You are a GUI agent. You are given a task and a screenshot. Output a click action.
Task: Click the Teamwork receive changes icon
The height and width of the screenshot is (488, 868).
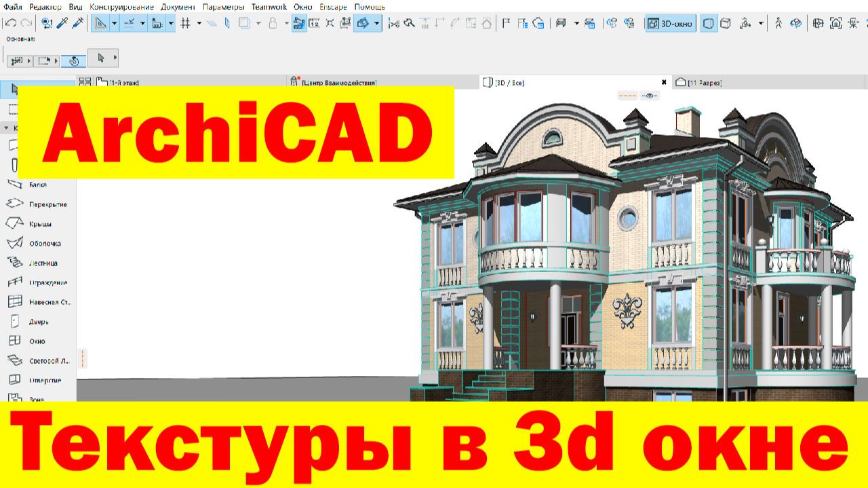point(611,23)
